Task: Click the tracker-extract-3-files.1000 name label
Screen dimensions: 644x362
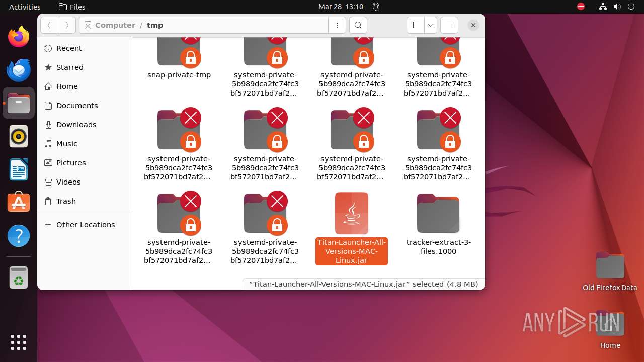Action: tap(438, 247)
